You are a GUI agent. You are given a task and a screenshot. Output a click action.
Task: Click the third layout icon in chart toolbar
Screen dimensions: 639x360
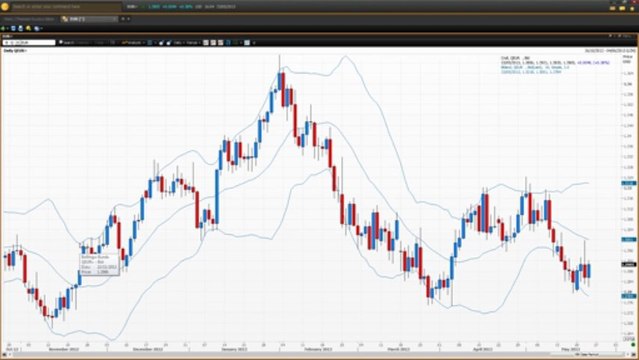pyautogui.click(x=220, y=42)
